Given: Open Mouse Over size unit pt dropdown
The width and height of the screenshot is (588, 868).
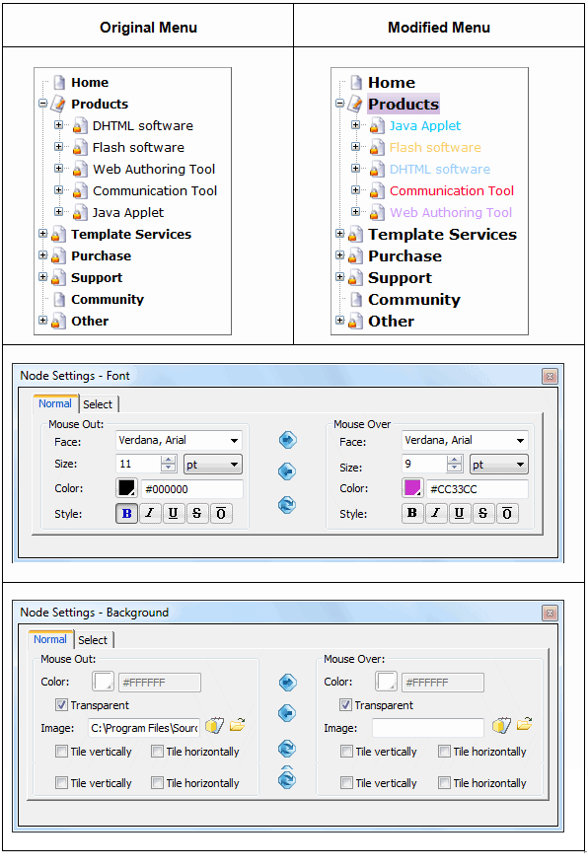Looking at the screenshot, I should point(499,465).
